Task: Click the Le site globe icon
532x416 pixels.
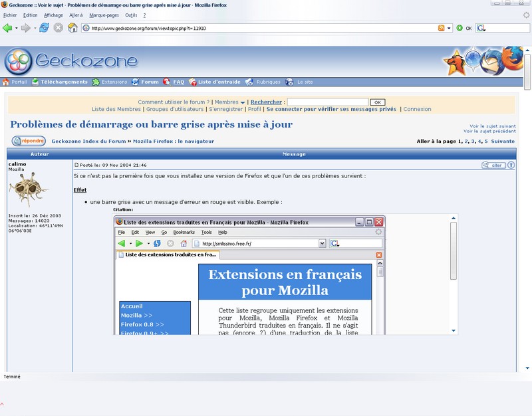Action: pyautogui.click(x=289, y=82)
